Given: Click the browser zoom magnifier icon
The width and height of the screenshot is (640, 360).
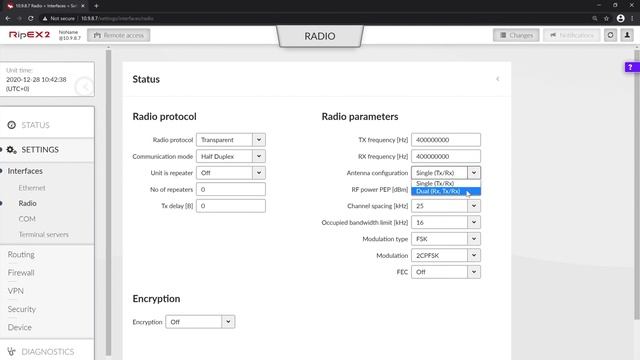Looking at the screenshot, I should [x=595, y=18].
